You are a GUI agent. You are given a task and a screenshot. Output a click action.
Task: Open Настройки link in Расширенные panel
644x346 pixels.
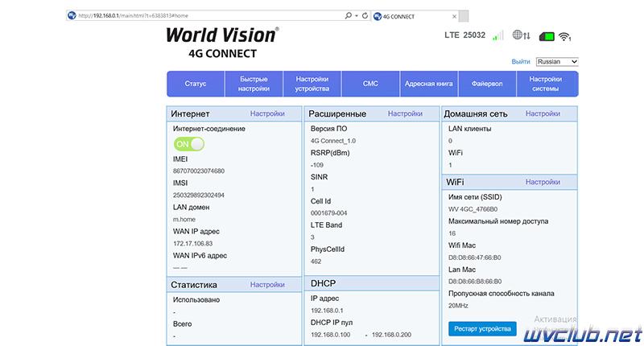click(x=405, y=113)
